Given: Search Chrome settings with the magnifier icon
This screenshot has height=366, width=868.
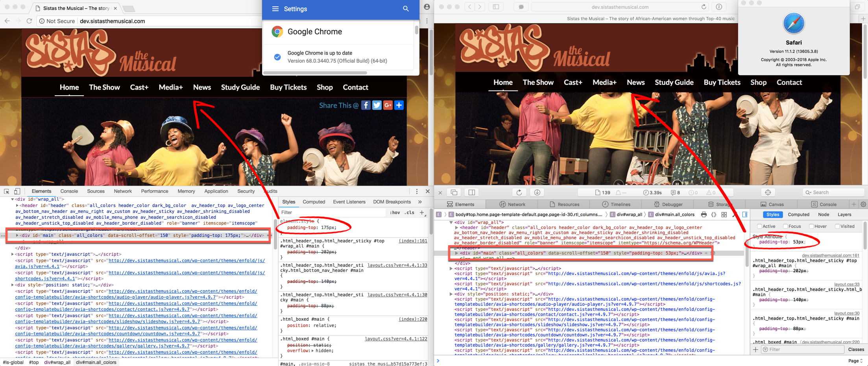Looking at the screenshot, I should (x=406, y=9).
